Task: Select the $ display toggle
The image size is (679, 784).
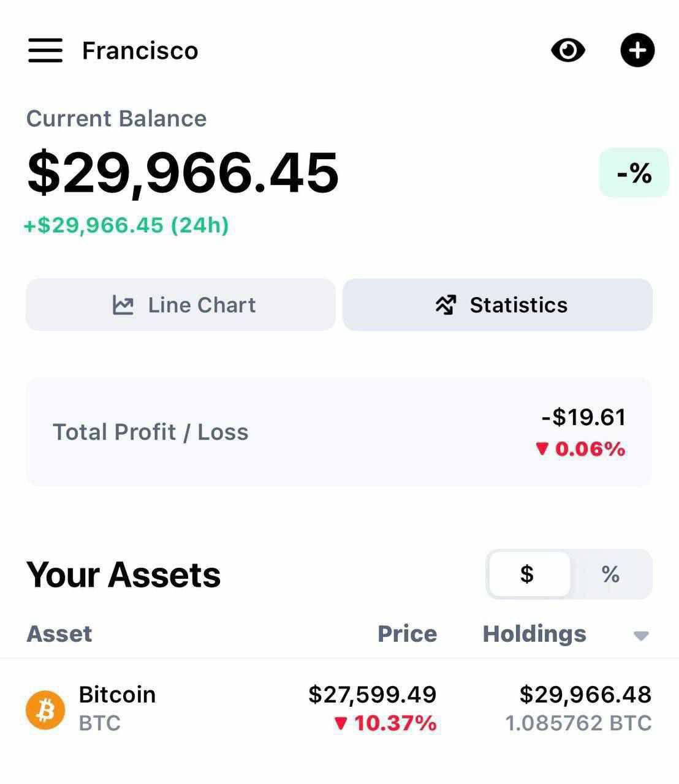Action: (528, 575)
